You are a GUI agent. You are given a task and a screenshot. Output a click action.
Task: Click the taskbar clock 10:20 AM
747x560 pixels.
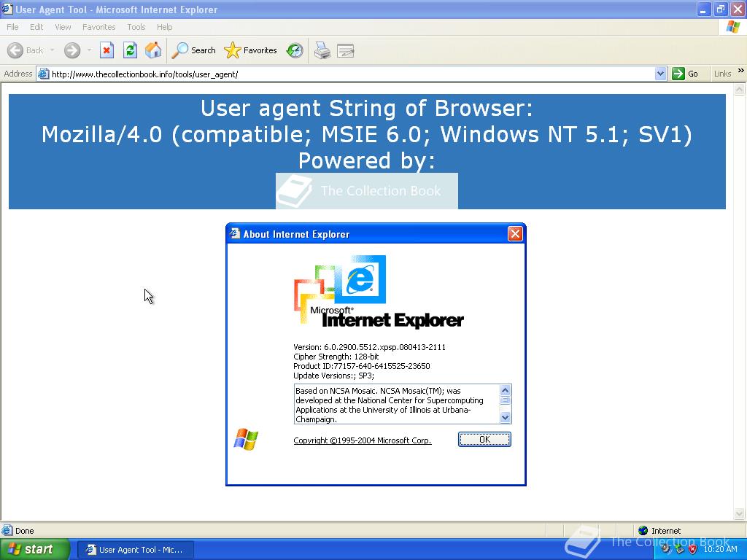coord(720,550)
